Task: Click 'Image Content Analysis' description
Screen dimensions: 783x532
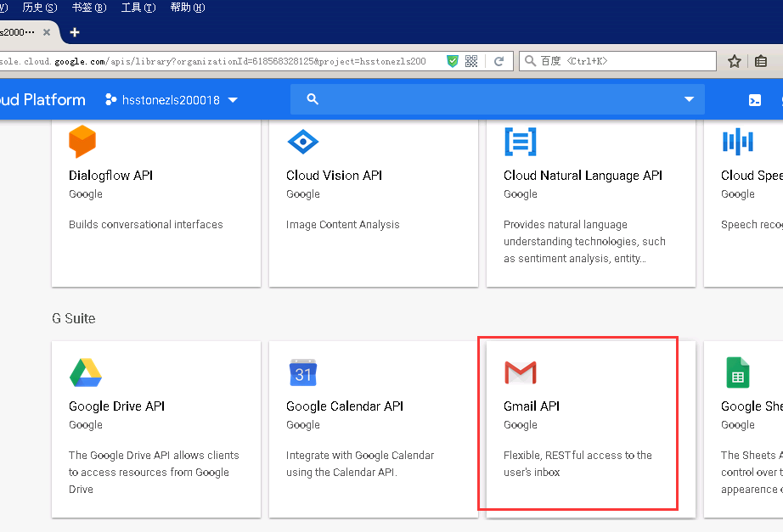Action: click(x=342, y=225)
